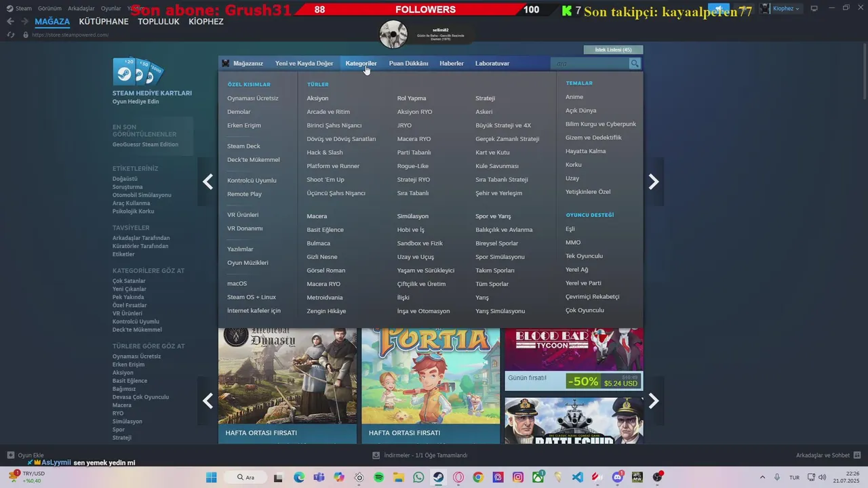This screenshot has height=488, width=868.
Task: Go back with the Steam back arrow
Action: point(10,22)
